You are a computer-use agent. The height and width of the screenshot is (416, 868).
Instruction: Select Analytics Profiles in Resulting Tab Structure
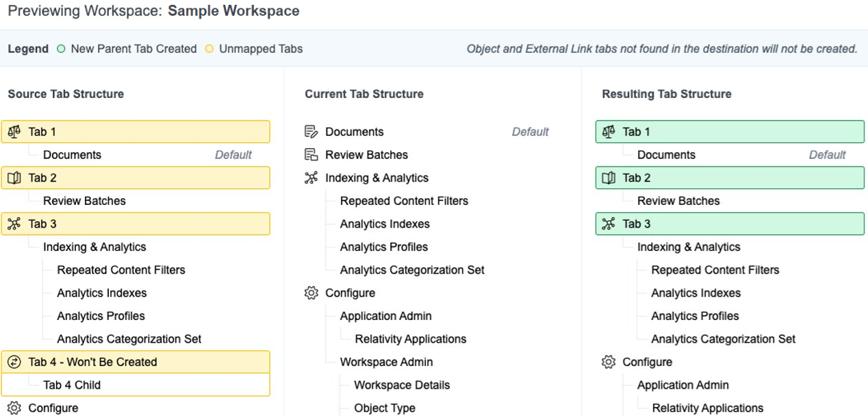695,316
